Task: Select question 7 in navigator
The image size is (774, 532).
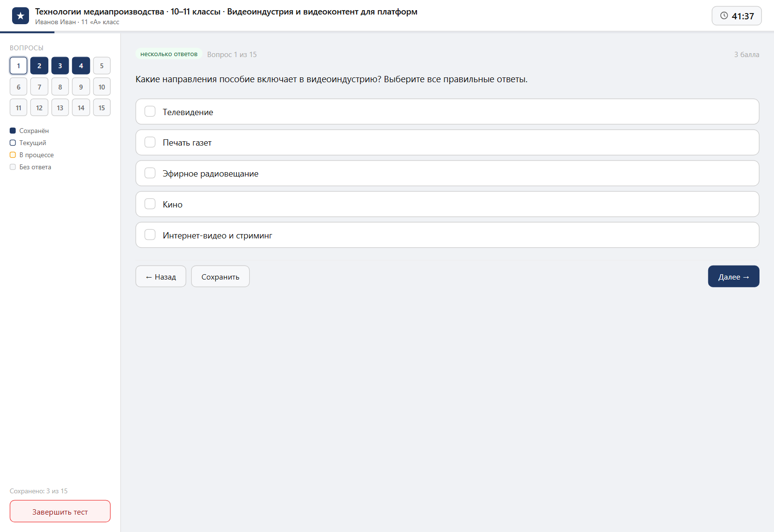Action: (39, 87)
